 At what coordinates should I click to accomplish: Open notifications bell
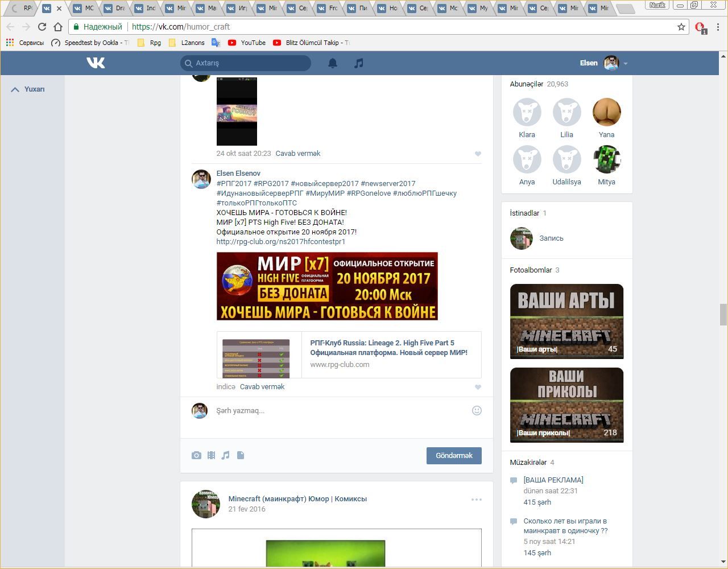333,63
